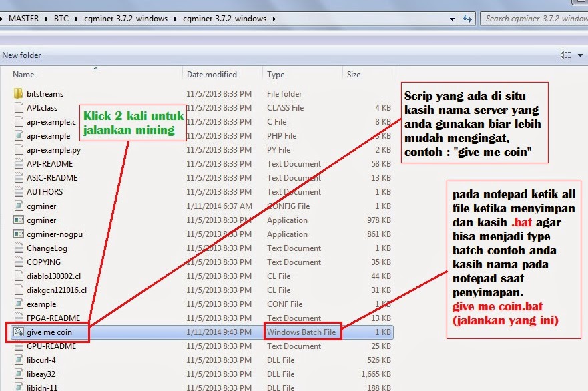Open the view options dropdown arrow
This screenshot has height=391, width=588.
point(580,55)
